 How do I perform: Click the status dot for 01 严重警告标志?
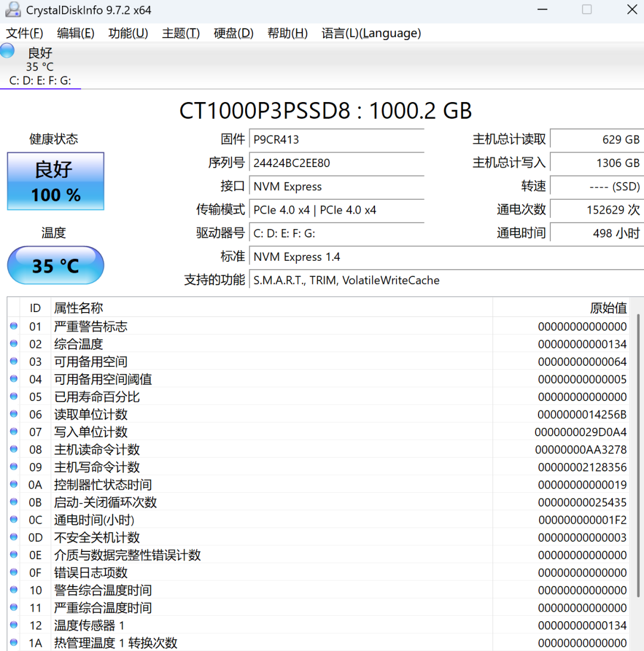pyautogui.click(x=14, y=326)
